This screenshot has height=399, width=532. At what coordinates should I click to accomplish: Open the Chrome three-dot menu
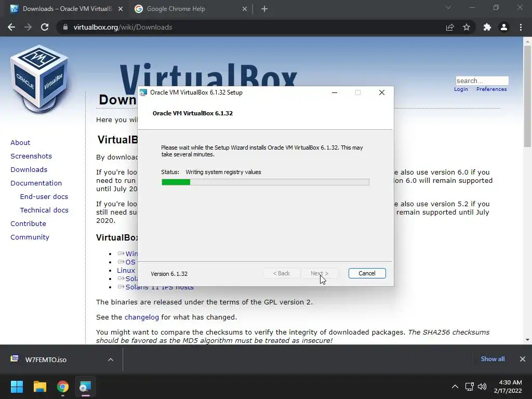coord(521,27)
